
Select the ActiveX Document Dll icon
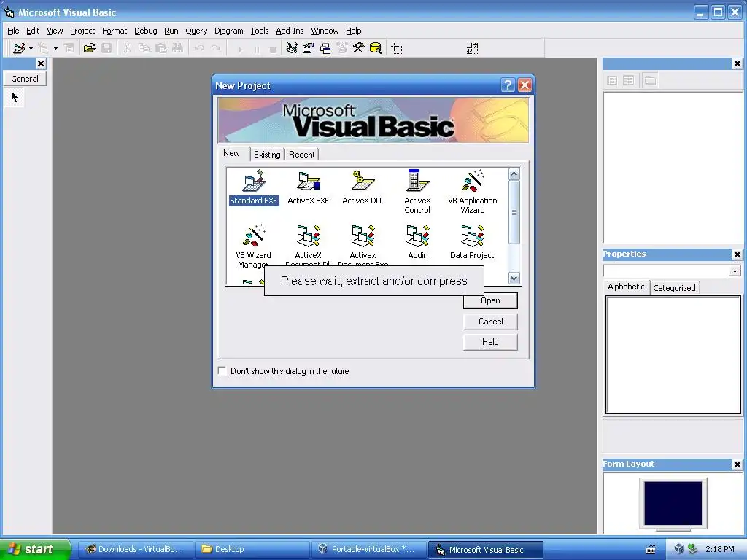(x=309, y=245)
